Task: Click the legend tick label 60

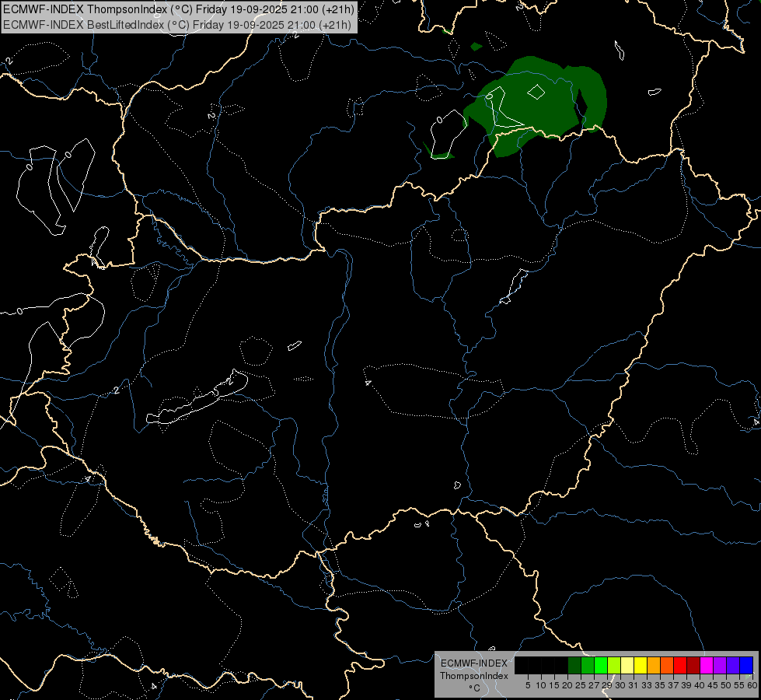Action: coord(752,685)
